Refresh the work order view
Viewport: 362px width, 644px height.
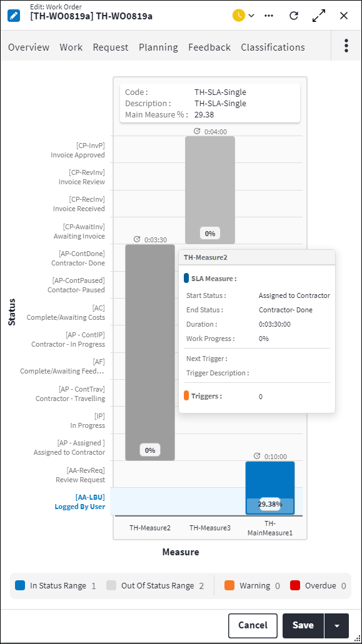point(294,16)
